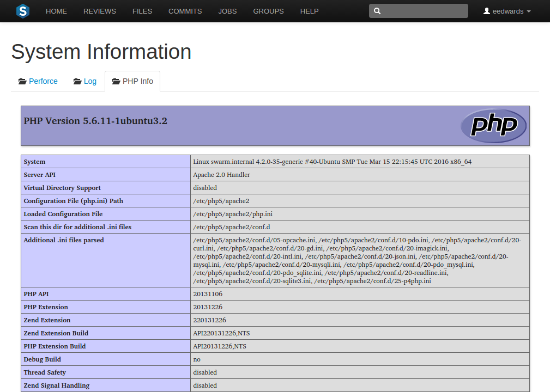550x392 pixels.
Task: Click PHP Extension Build label
Action: (x=55, y=346)
